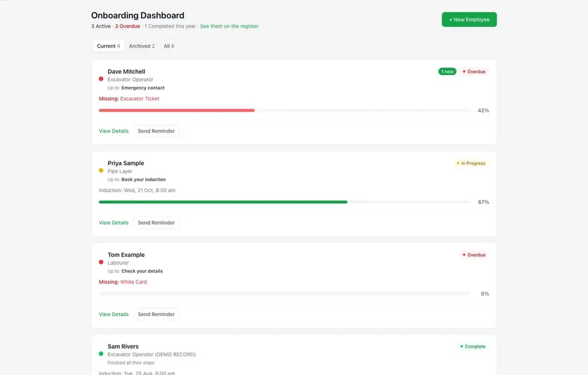Screen dimensions: 588x375
Task: Click the 'Pipe Layer' role text
Action: [120, 171]
